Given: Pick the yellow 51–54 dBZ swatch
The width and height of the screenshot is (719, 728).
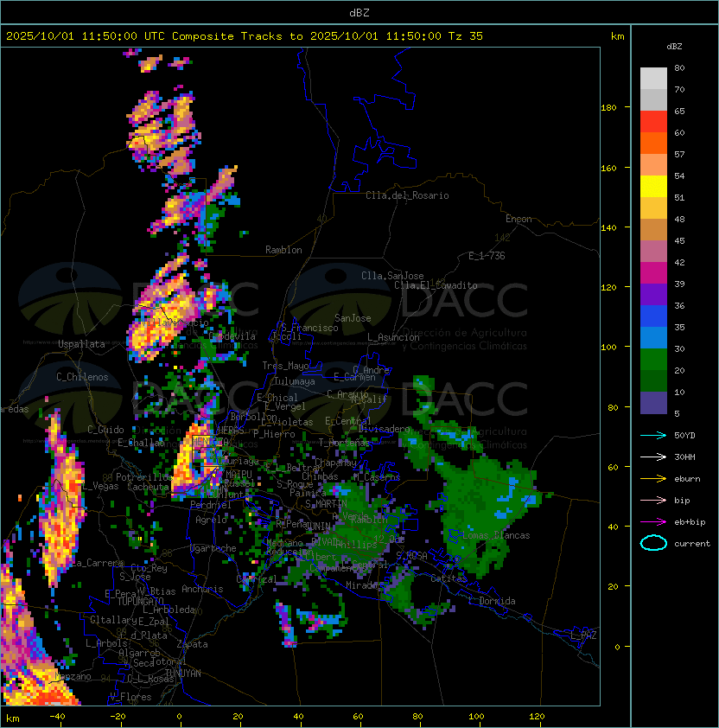Looking at the screenshot, I should 653,187.
